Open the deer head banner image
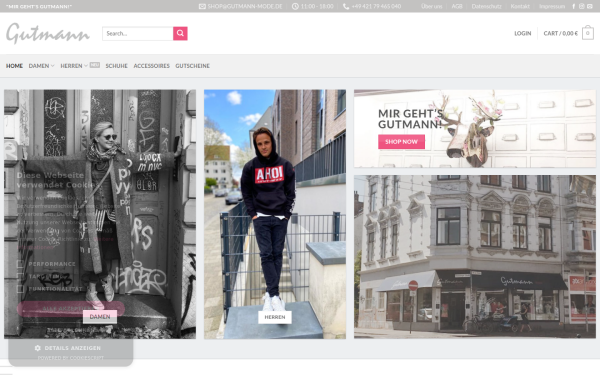 [475, 129]
